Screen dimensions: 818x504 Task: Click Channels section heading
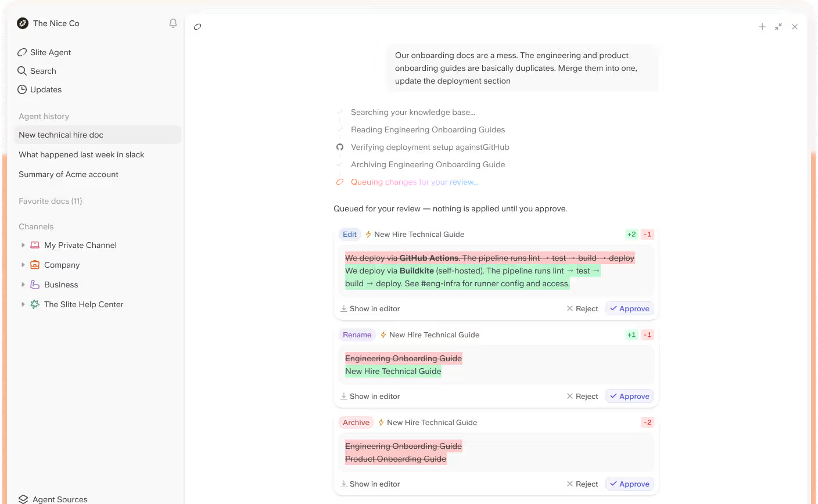pyautogui.click(x=36, y=226)
